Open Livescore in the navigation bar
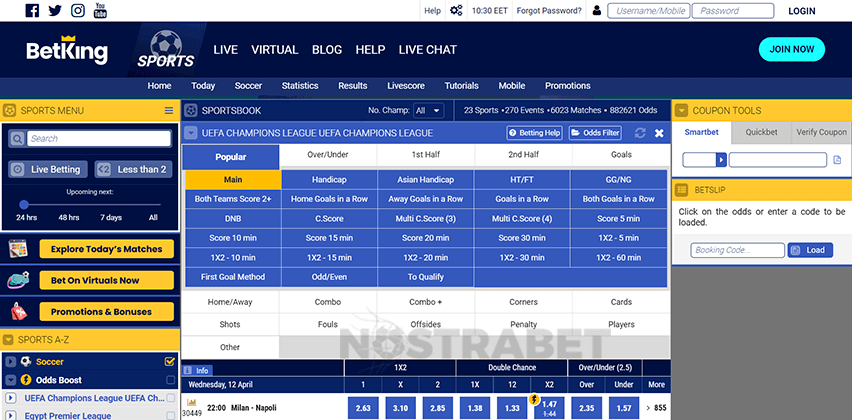Viewport: 852px width, 420px height. click(x=406, y=86)
